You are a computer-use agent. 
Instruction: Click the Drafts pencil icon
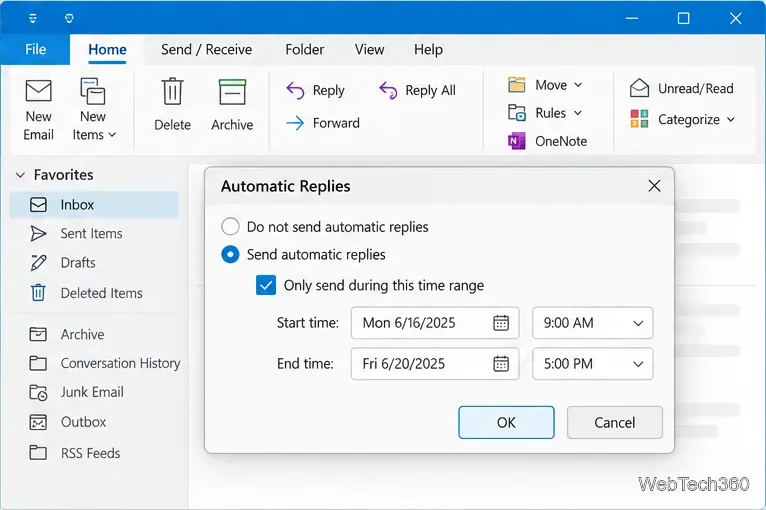[38, 263]
